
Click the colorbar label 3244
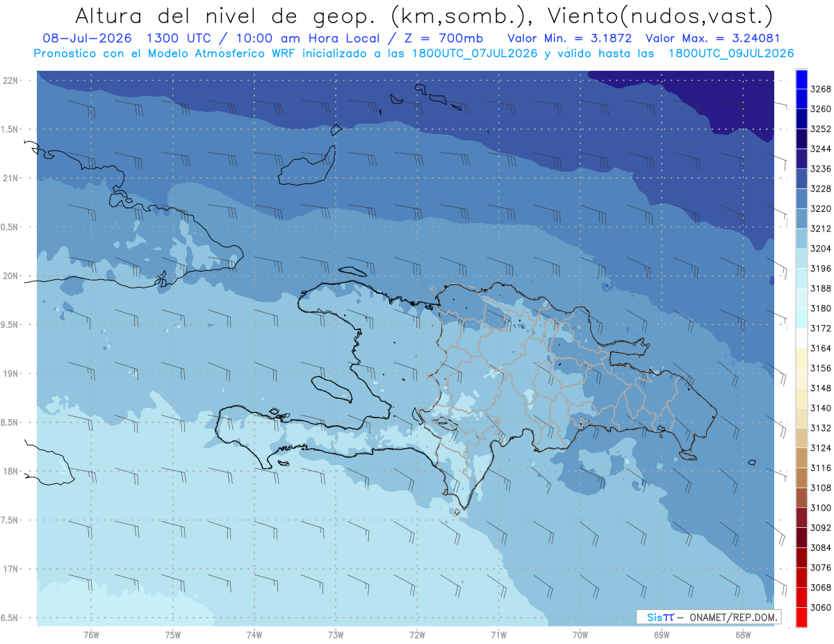(821, 149)
